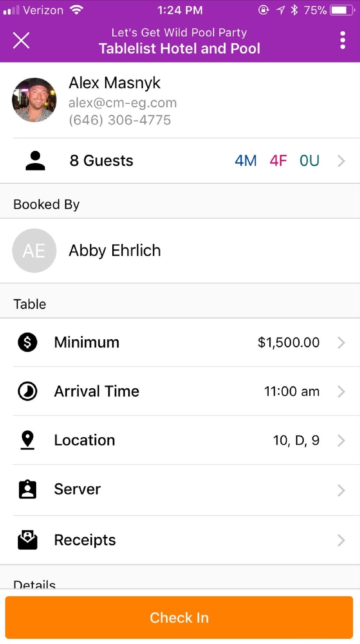Open Receipts row chevron

pyautogui.click(x=341, y=540)
